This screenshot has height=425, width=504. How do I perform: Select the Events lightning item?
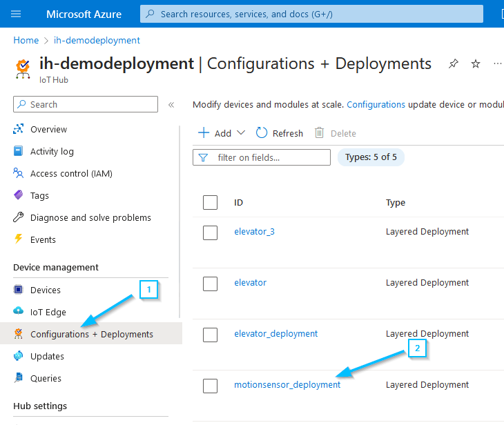click(x=43, y=239)
